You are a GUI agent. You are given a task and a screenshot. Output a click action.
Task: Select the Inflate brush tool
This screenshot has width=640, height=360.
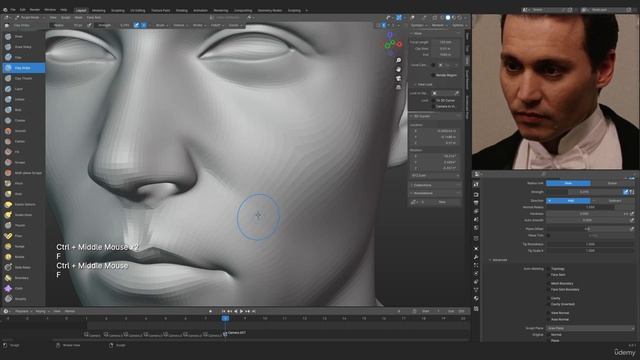tap(23, 99)
